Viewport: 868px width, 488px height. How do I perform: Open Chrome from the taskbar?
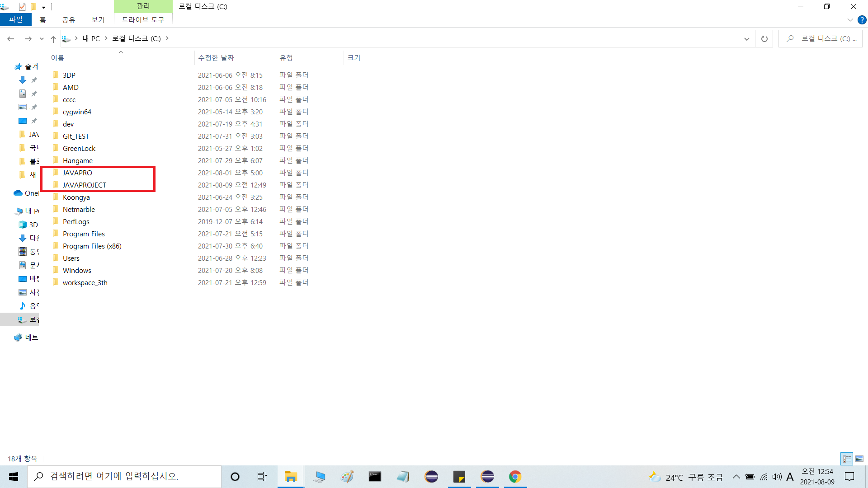click(x=515, y=477)
